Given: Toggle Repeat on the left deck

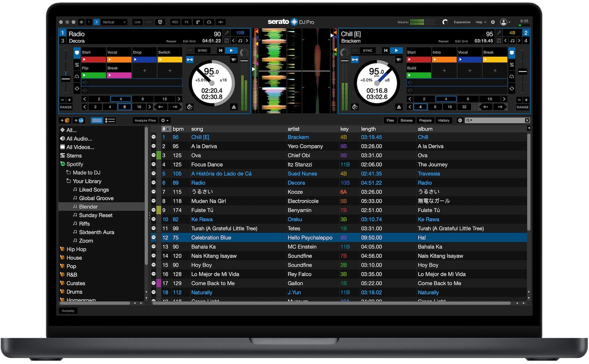Looking at the screenshot, I should [x=171, y=41].
